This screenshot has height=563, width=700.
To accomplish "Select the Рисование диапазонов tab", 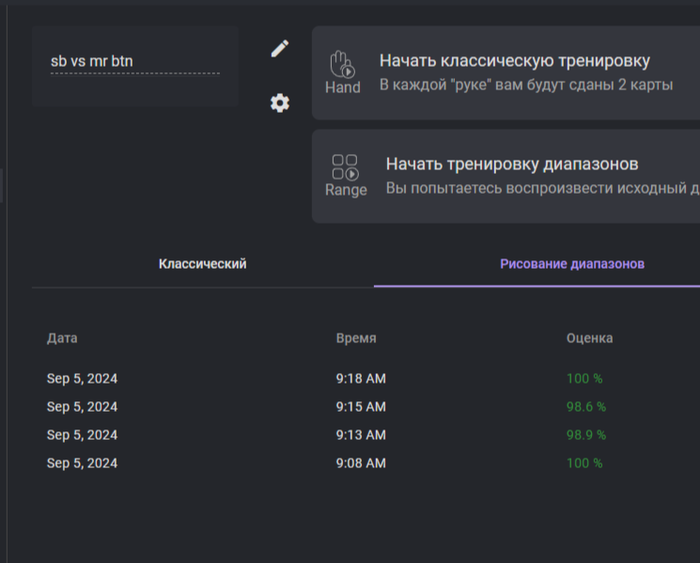I will click(x=572, y=264).
